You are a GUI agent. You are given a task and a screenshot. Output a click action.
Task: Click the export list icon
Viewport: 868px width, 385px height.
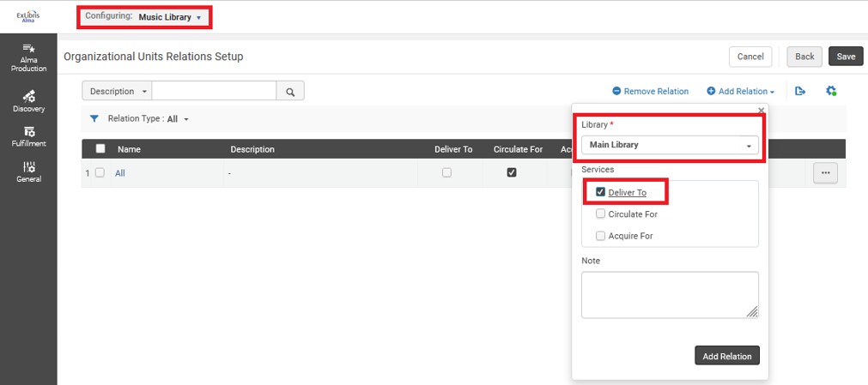click(800, 91)
